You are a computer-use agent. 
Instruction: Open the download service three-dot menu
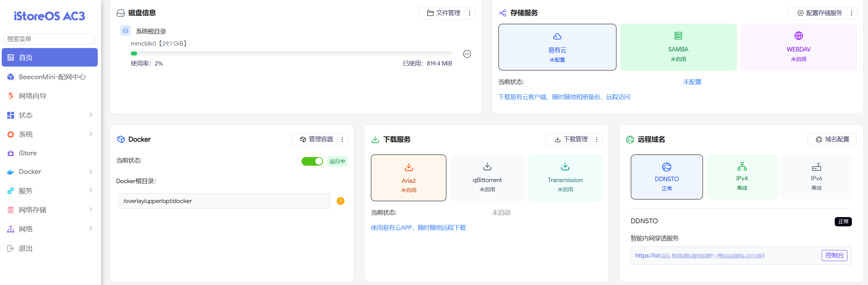[597, 140]
